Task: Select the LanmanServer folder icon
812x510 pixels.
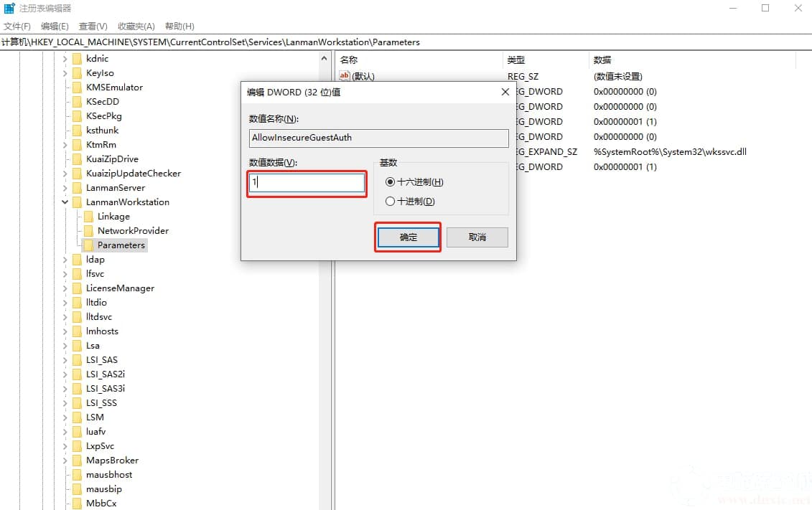Action: click(x=77, y=188)
